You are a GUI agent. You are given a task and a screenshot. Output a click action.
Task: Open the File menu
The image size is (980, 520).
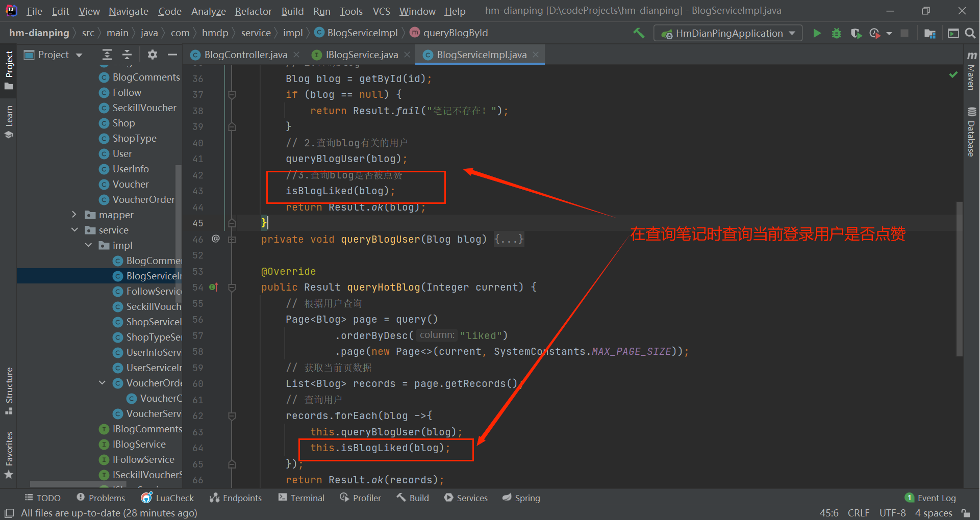pos(34,11)
